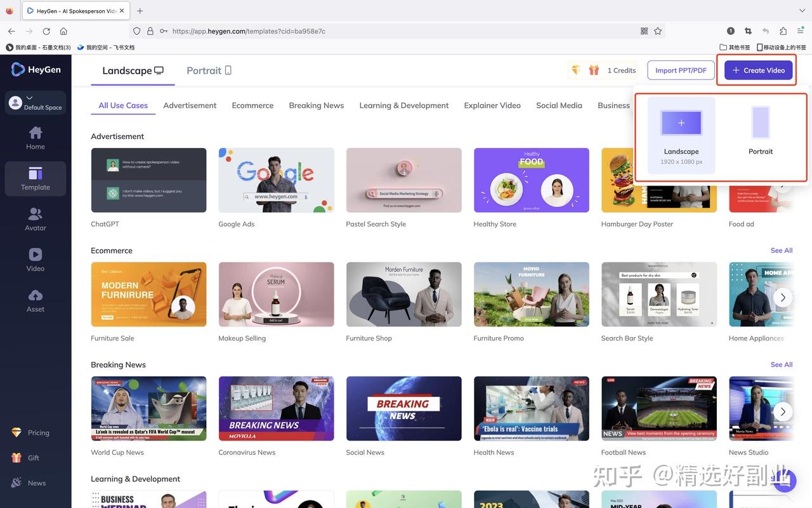
Task: Open the 我的桌面 - 石墨文档 bookmark
Action: [38, 47]
